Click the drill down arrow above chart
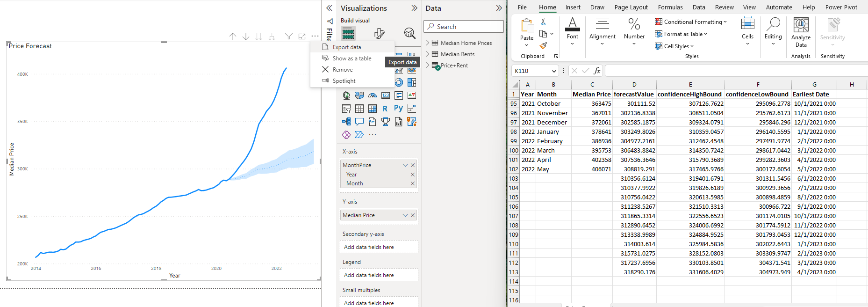The image size is (868, 307). point(246,37)
